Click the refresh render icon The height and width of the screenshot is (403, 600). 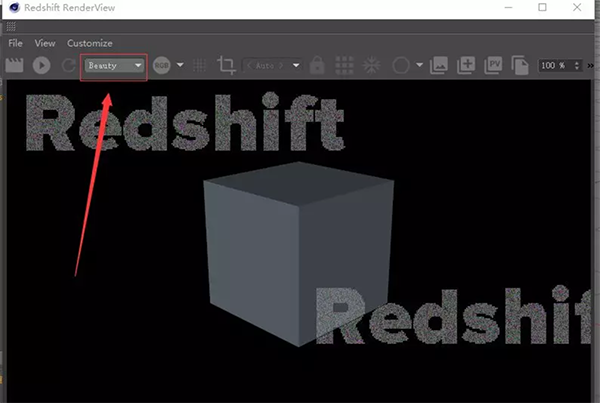[68, 65]
